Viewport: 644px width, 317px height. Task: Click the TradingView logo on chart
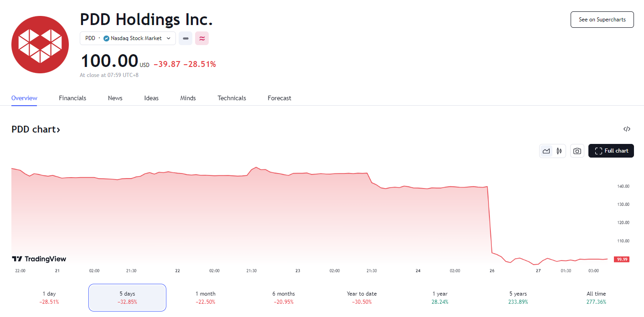pos(39,259)
